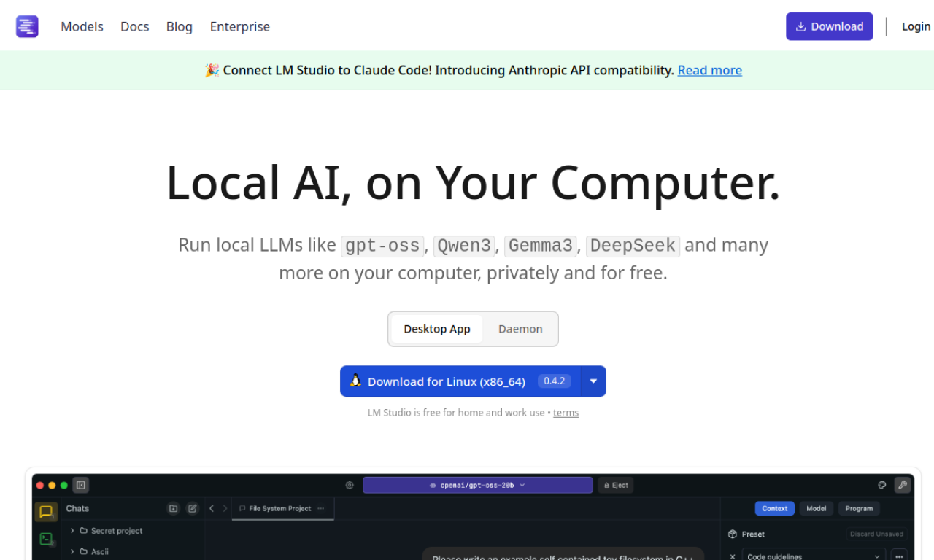Click the wrench settings icon top right
Screen dimensions: 934x560
click(903, 485)
